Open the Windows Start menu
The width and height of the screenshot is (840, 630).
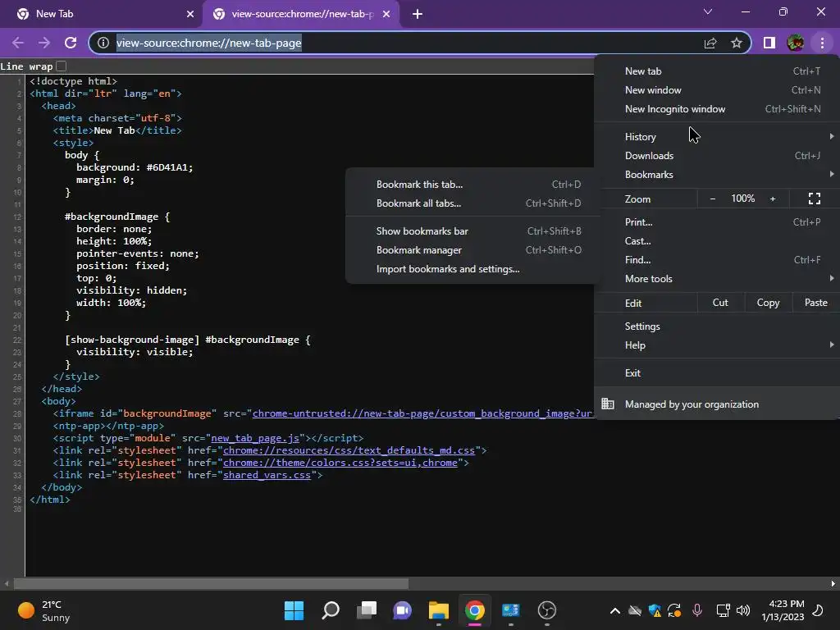pos(294,610)
